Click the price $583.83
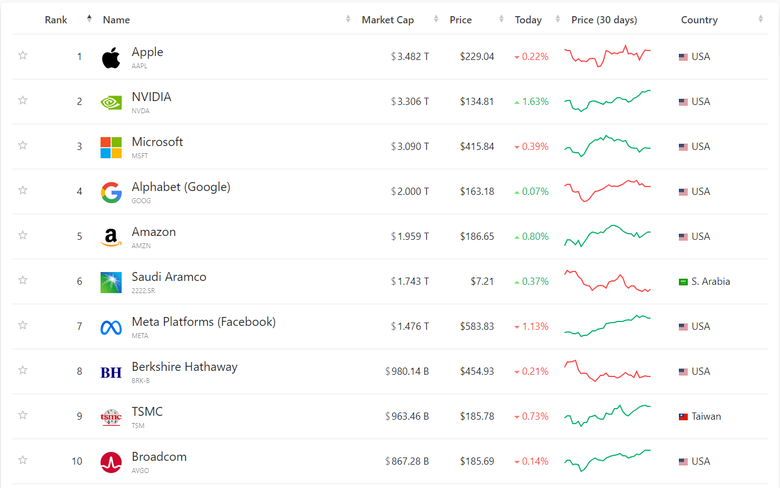780x488 pixels. click(x=477, y=326)
